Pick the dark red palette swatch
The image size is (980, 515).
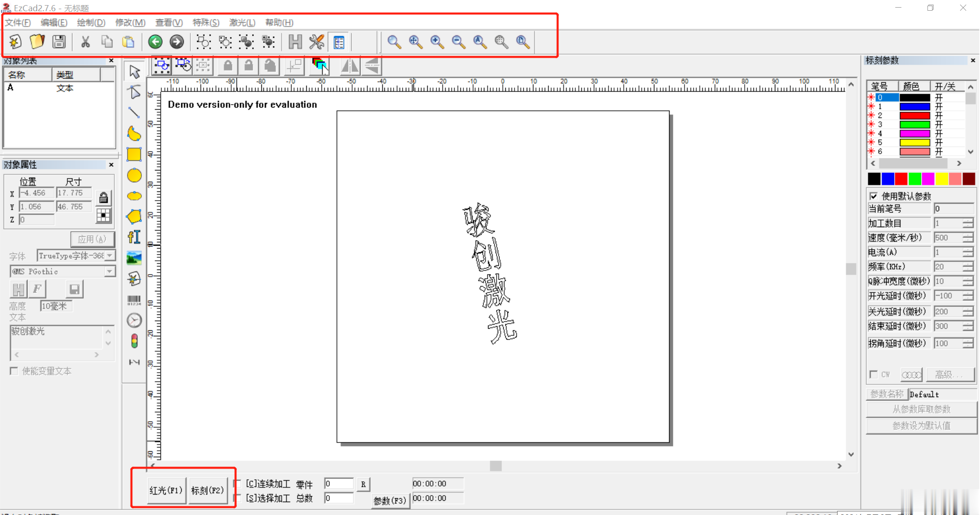coord(969,179)
